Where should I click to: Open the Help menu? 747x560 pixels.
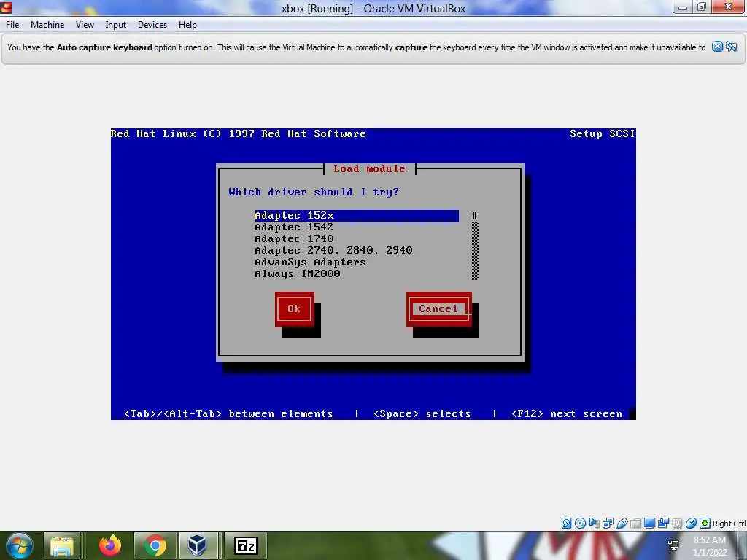point(187,25)
